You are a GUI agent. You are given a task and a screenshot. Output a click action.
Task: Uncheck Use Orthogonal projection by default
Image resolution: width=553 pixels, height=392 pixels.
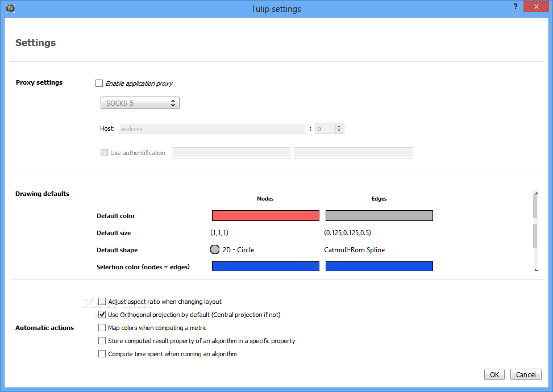(102, 314)
